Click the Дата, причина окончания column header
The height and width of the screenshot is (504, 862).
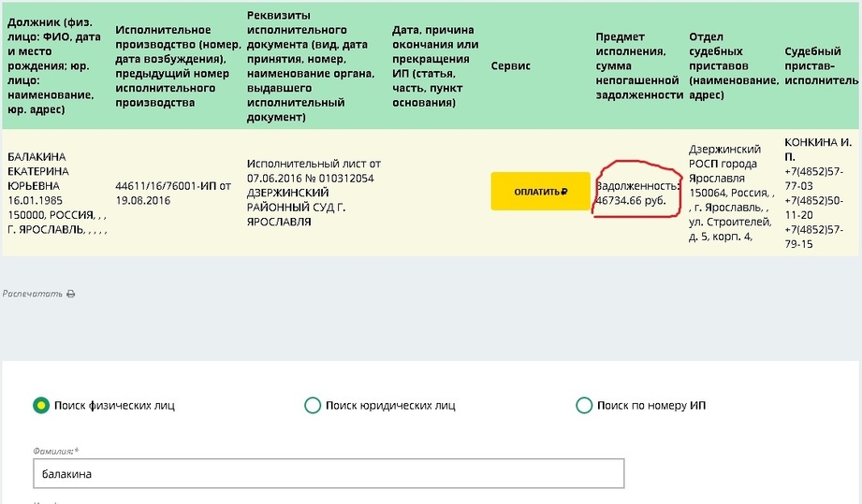435,65
